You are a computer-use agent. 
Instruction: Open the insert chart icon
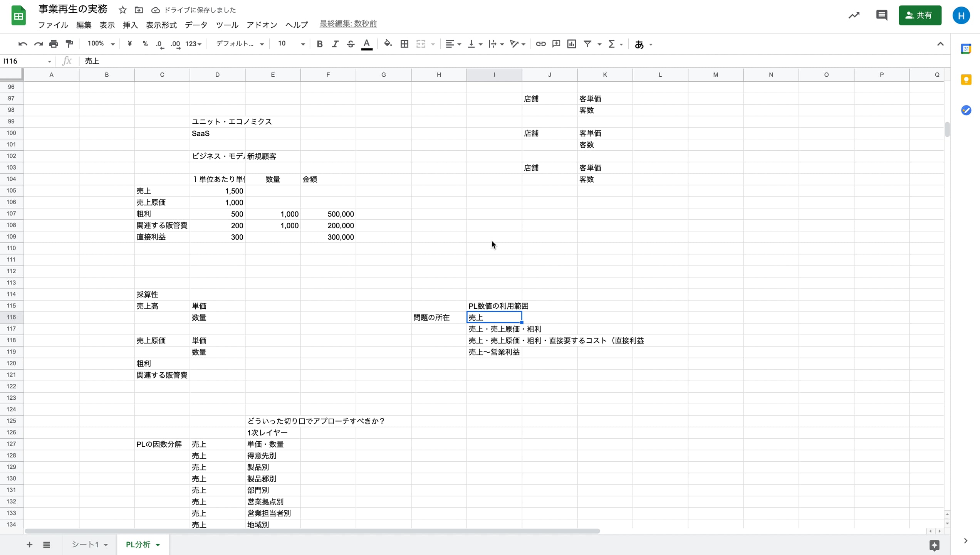click(x=571, y=44)
